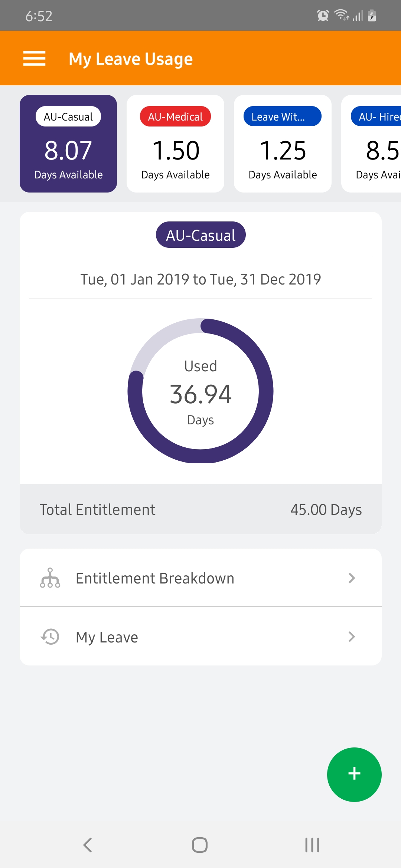Tap the battery charging status icon
The image size is (401, 868).
click(x=372, y=16)
